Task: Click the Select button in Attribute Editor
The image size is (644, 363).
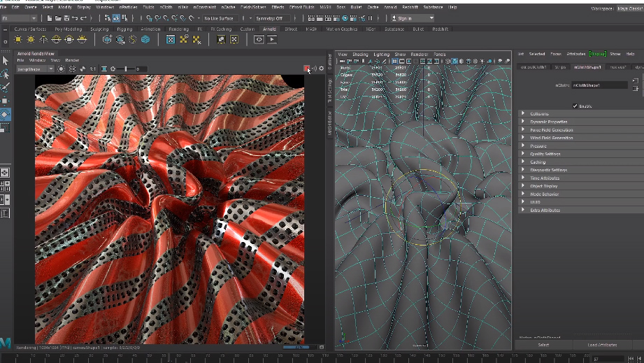Action: coord(543,345)
